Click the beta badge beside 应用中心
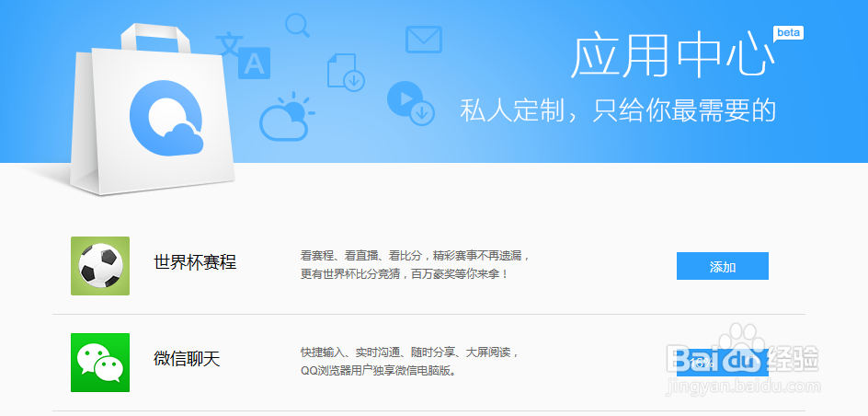 [788, 33]
